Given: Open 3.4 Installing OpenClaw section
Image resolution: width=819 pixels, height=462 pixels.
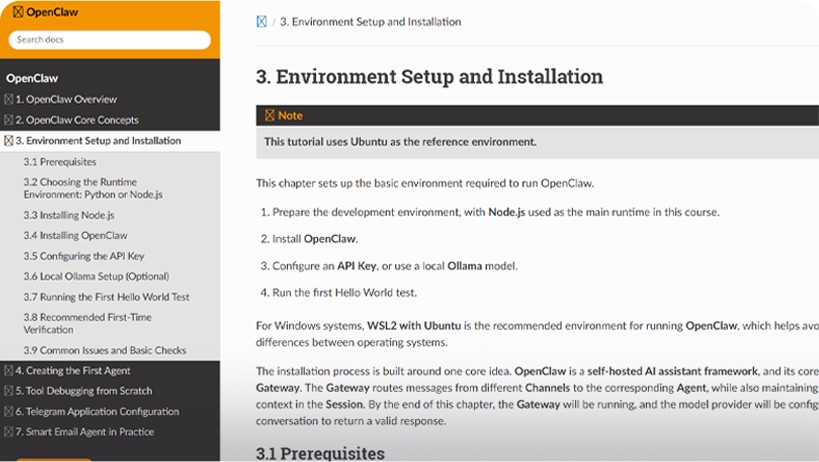Looking at the screenshot, I should click(x=75, y=235).
